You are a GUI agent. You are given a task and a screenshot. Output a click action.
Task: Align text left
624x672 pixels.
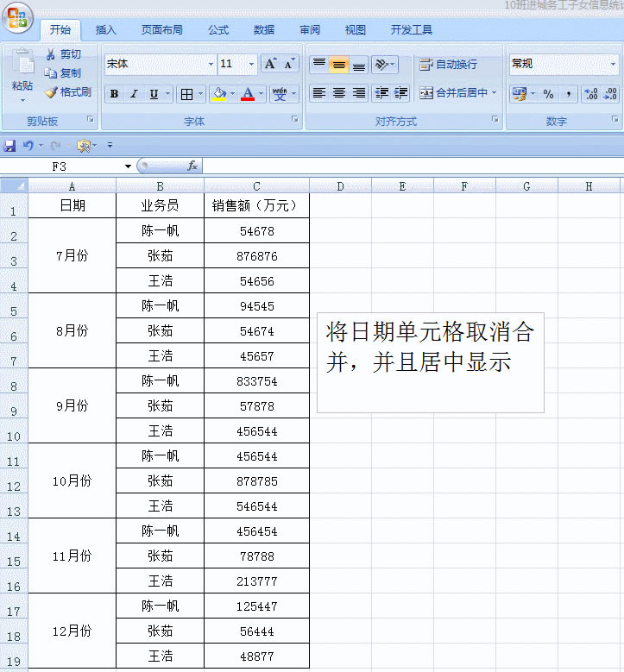(x=319, y=93)
